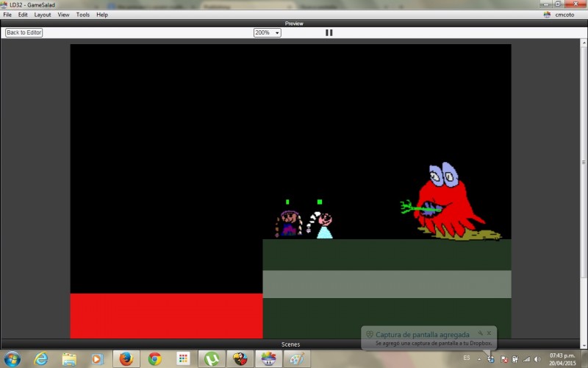Viewport: 588px width, 368px height.
Task: Click the account icon beside cmcoto
Action: (x=547, y=15)
